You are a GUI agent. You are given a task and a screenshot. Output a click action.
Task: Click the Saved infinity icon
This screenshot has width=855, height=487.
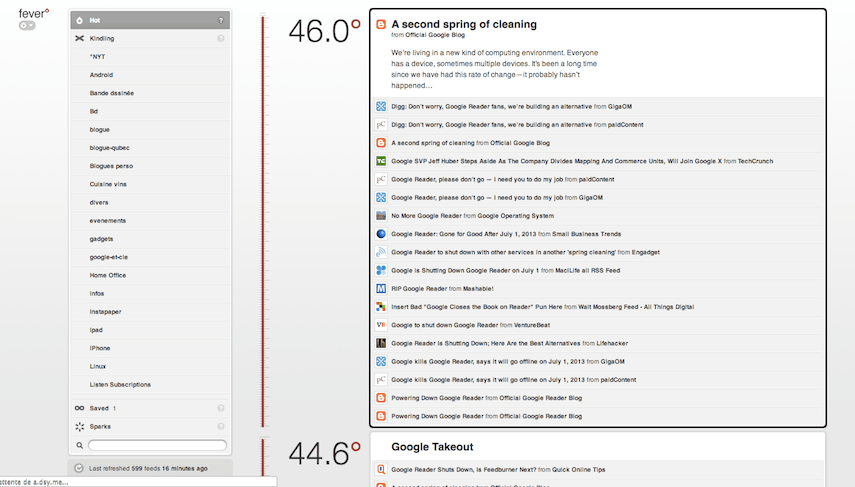[79, 408]
